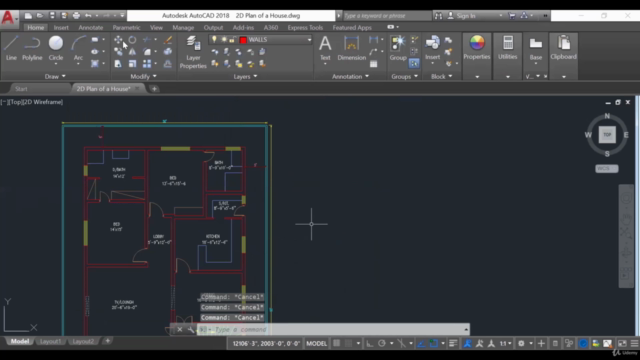The image size is (640, 360).
Task: Select the Polyline tool
Action: pos(32,48)
